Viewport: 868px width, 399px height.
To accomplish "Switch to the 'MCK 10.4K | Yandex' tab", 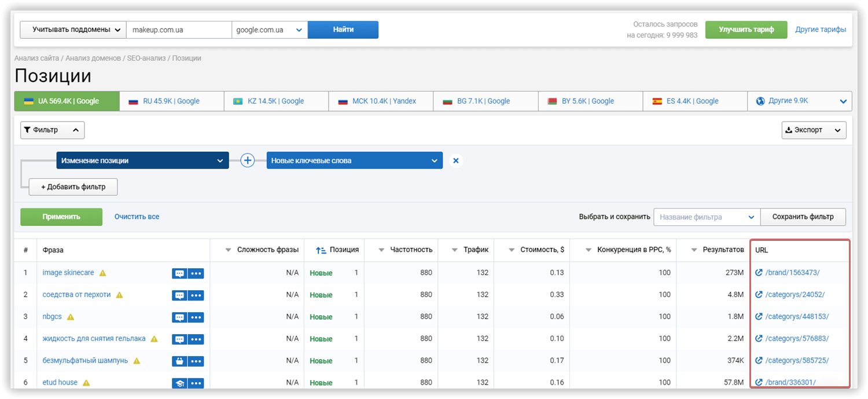I will [x=381, y=101].
